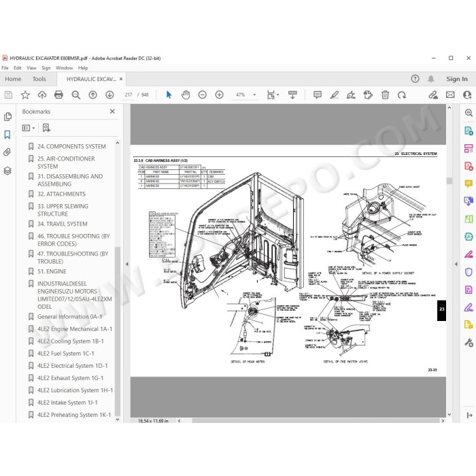Click the stamp tool icon
476x476 pixels.
pyautogui.click(x=368, y=95)
